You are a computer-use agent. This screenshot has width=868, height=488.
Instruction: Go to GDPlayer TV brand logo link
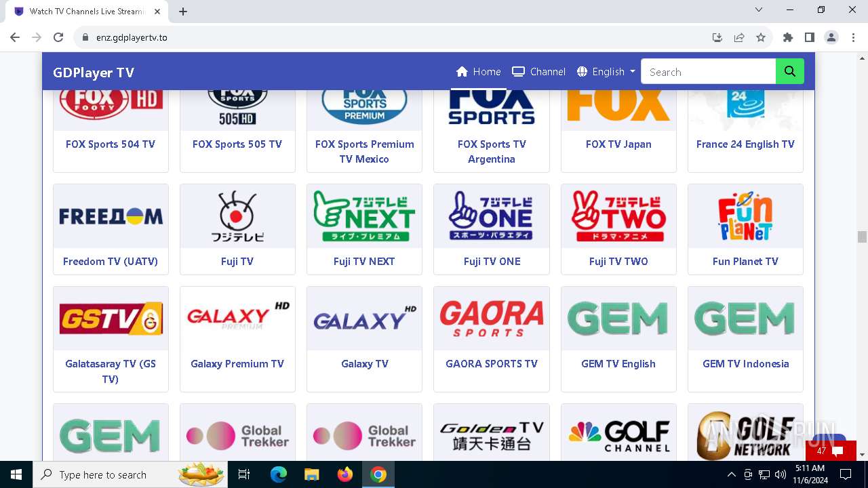click(x=94, y=73)
